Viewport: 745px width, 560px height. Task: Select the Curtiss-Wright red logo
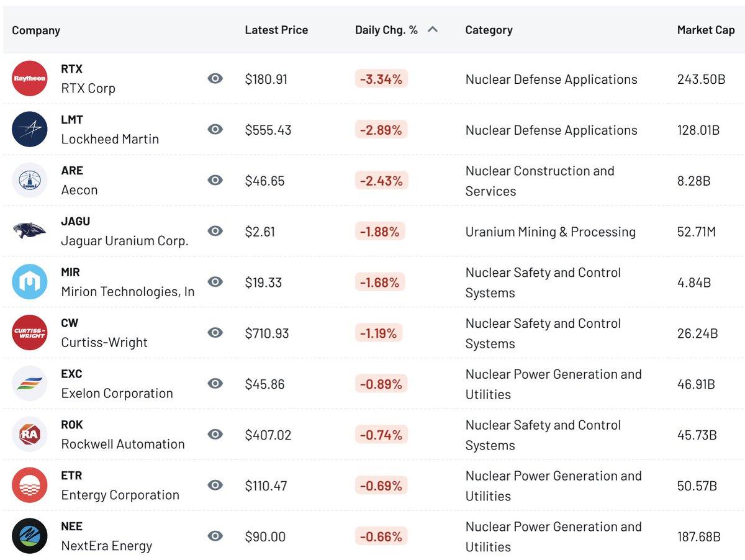point(29,332)
